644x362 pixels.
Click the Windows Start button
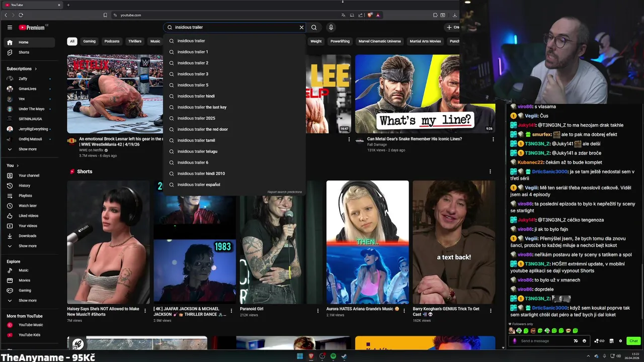tap(300, 356)
